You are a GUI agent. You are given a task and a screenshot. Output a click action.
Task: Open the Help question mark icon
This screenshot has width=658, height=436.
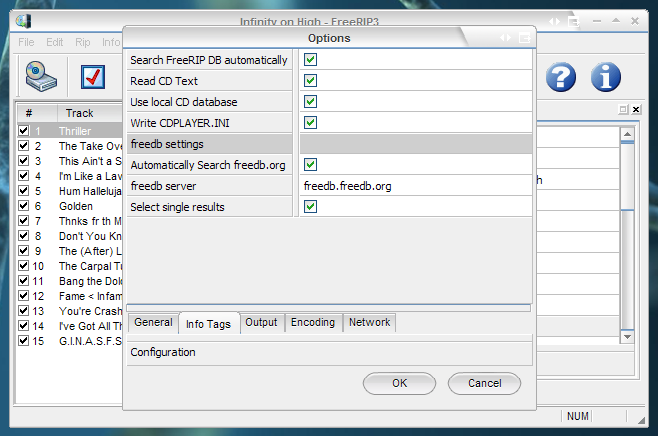coord(561,77)
